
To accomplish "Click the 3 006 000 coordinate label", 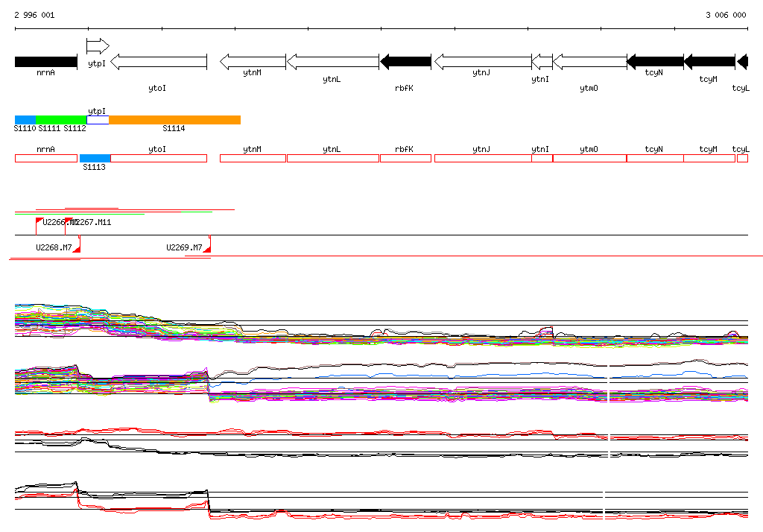I will click(726, 15).
